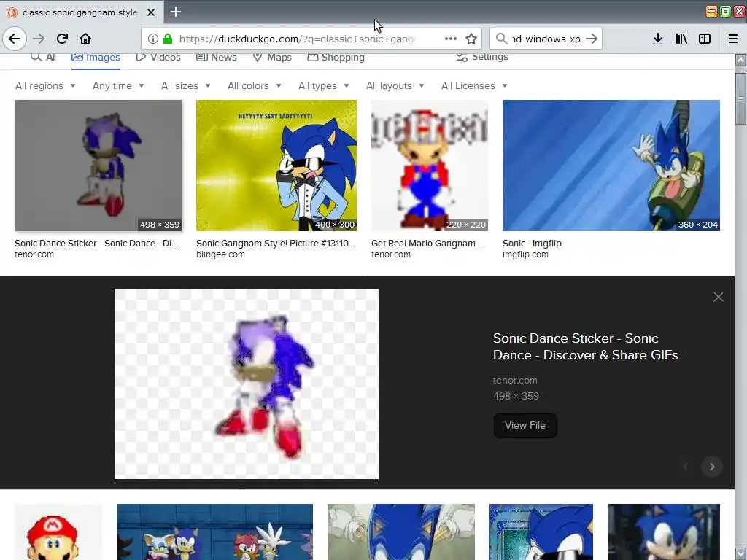Open the library bookmarks icon
Screen dimensions: 747x560
click(681, 39)
